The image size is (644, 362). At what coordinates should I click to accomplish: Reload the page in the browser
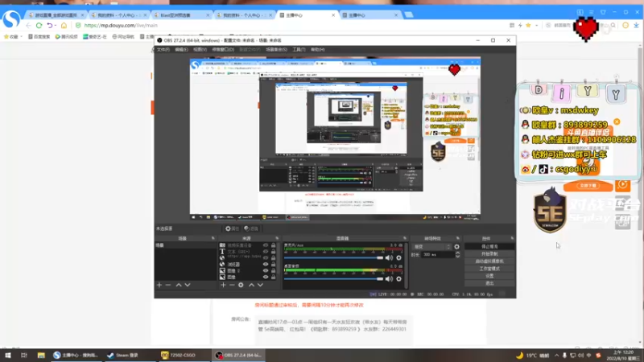point(39,26)
